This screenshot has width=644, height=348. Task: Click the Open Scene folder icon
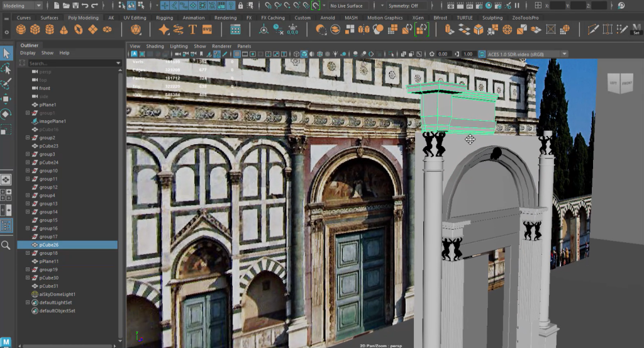(x=65, y=6)
